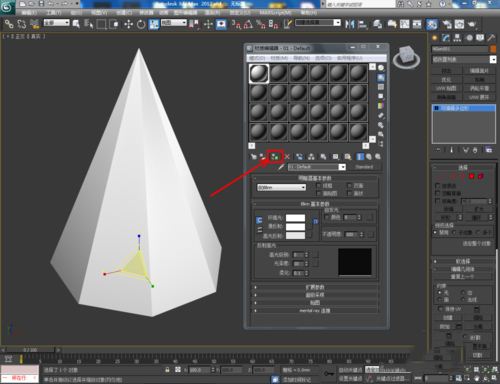
Task: Toggle Ignore Backfacing checkbox in Selection rollout
Action: (438, 193)
